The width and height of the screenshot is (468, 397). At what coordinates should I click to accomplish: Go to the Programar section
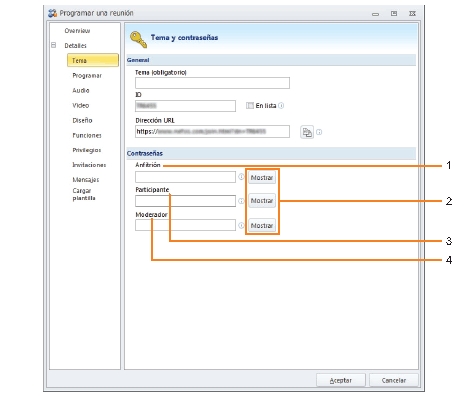pyautogui.click(x=87, y=76)
